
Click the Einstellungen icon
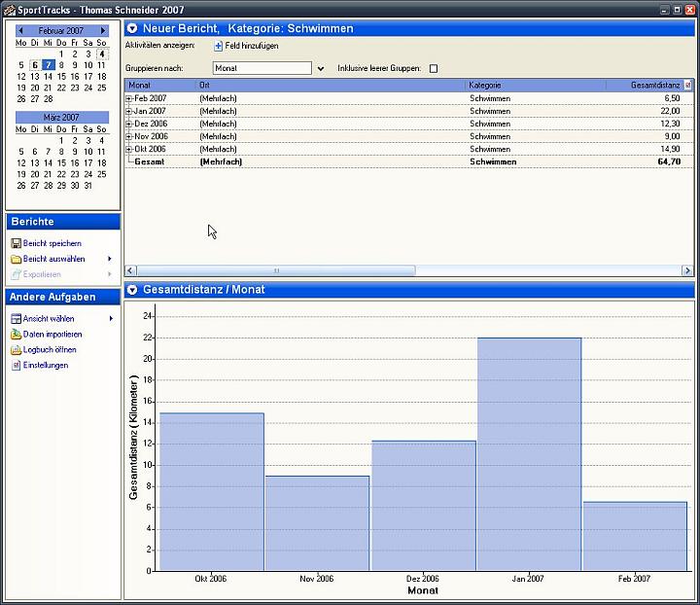pyautogui.click(x=16, y=365)
